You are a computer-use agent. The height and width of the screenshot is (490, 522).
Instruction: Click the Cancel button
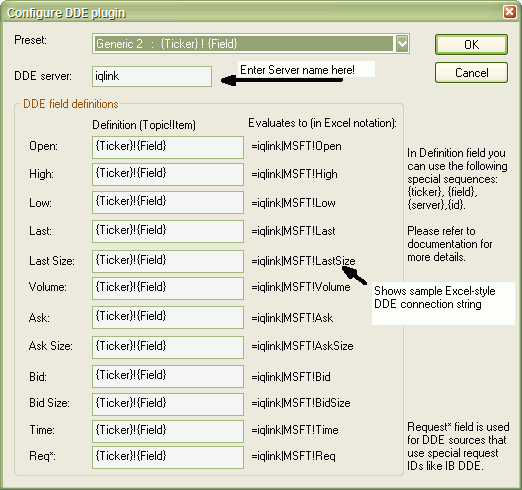coord(471,73)
